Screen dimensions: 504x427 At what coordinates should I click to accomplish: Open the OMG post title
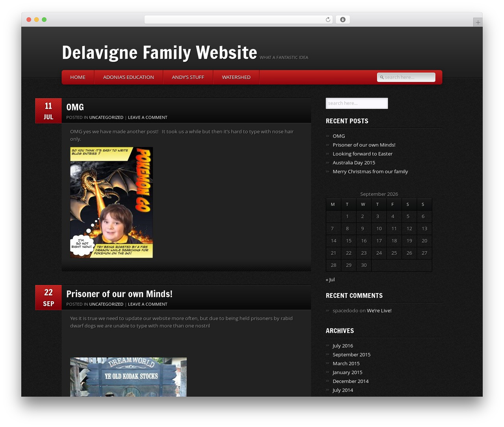click(75, 107)
